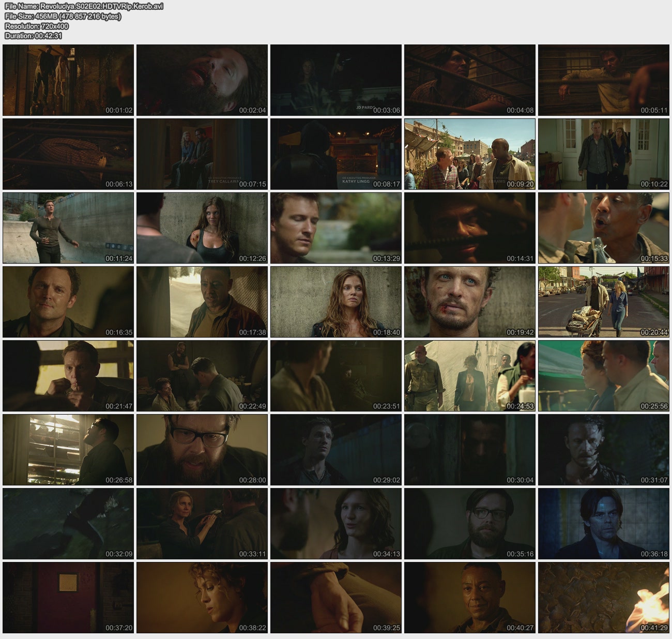
Task: Open the frame timestamped 00:40:27
Action: tap(469, 598)
